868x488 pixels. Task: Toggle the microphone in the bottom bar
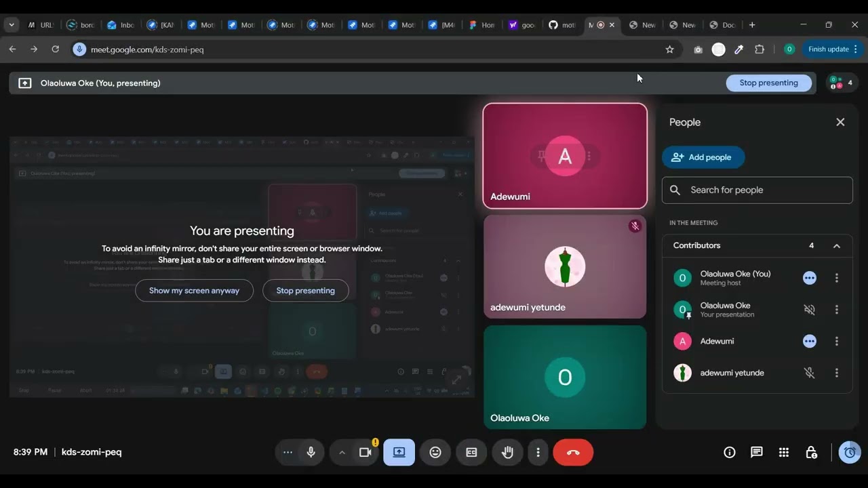click(x=311, y=452)
